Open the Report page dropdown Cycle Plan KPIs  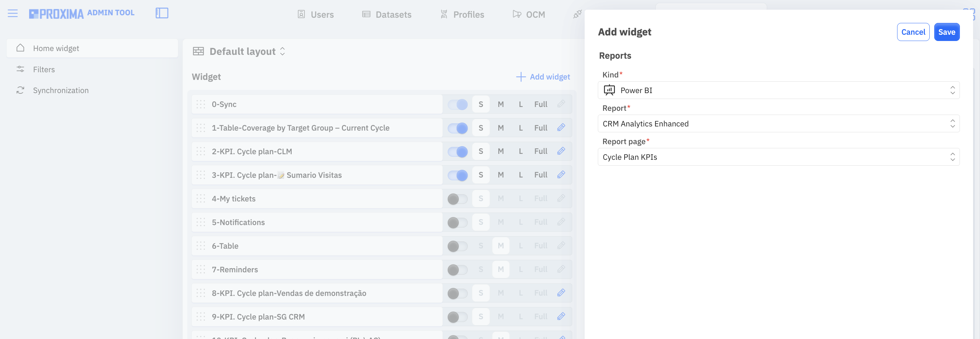pos(779,157)
